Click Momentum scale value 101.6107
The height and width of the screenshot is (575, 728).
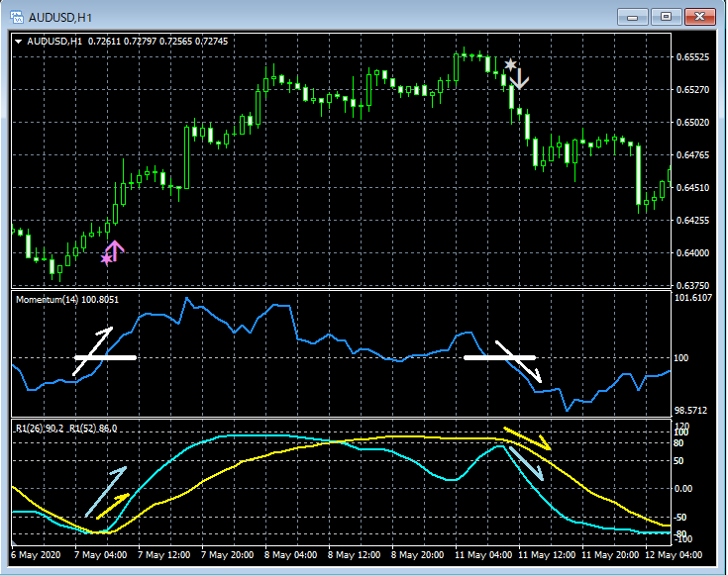click(692, 298)
